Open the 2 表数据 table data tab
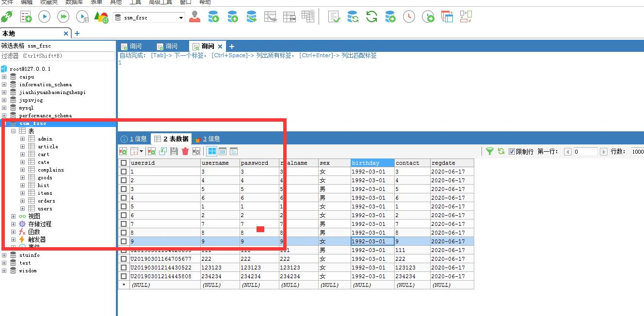Viewport: 644px width, 316px height. pyautogui.click(x=171, y=139)
